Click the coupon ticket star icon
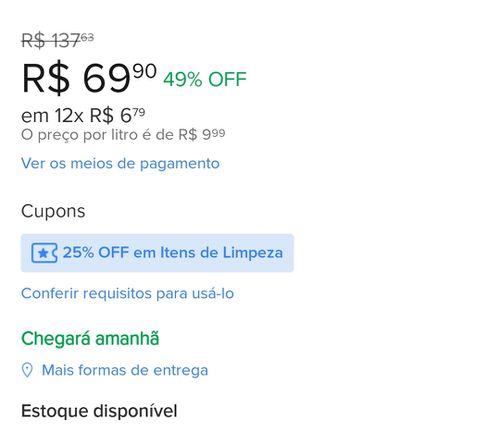 point(44,253)
